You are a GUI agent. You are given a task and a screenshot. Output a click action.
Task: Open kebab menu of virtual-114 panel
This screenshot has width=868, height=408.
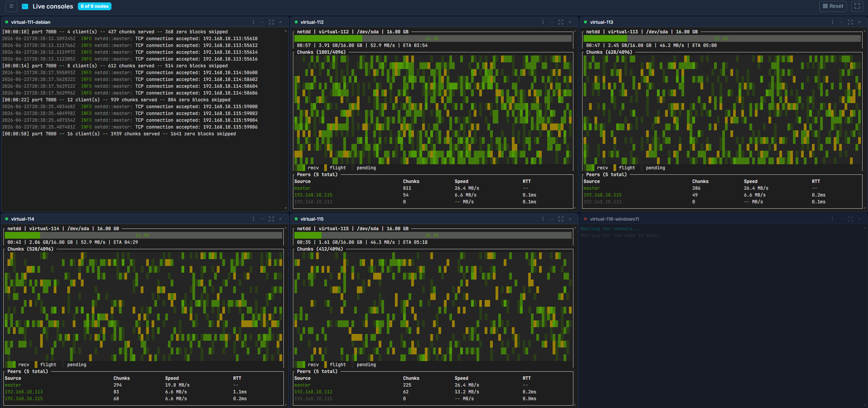(253, 219)
